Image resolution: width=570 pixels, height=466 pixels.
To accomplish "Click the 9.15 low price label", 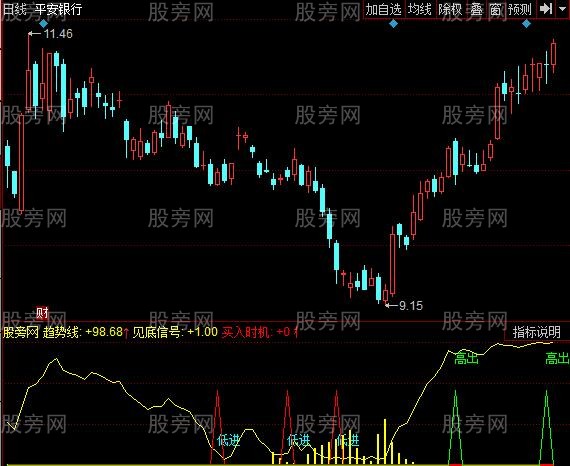I will click(x=411, y=306).
